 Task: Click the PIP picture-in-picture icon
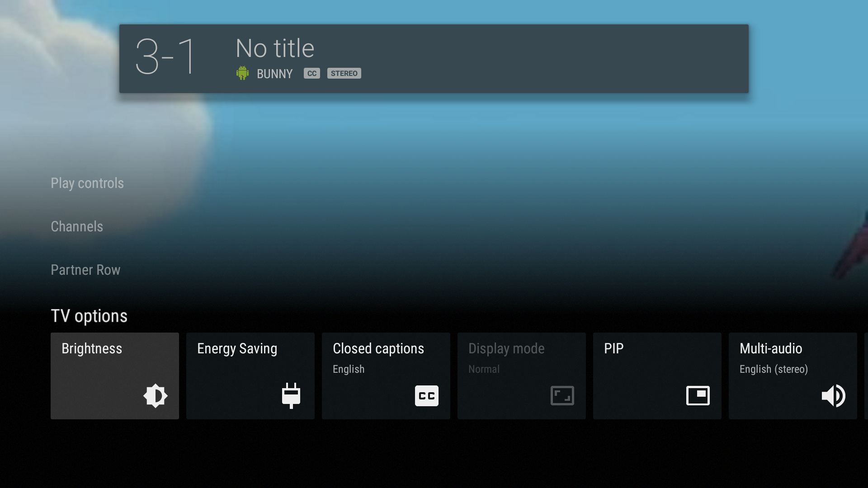point(698,396)
